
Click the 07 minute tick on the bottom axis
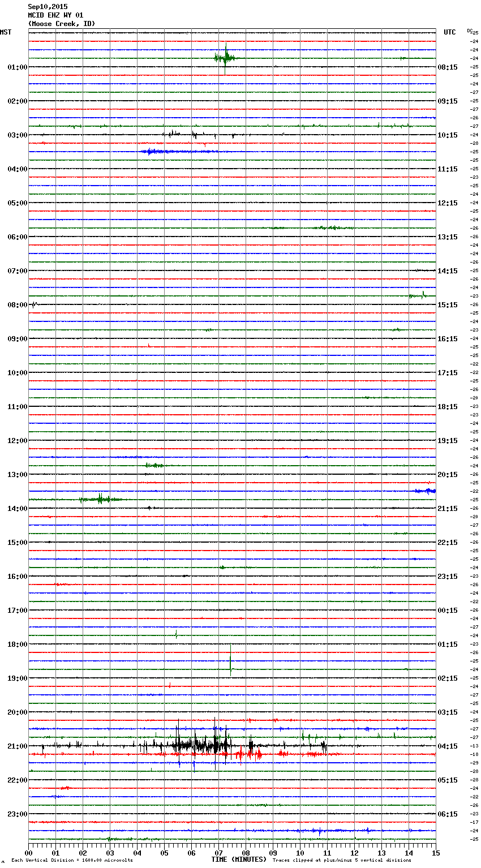[x=218, y=853]
